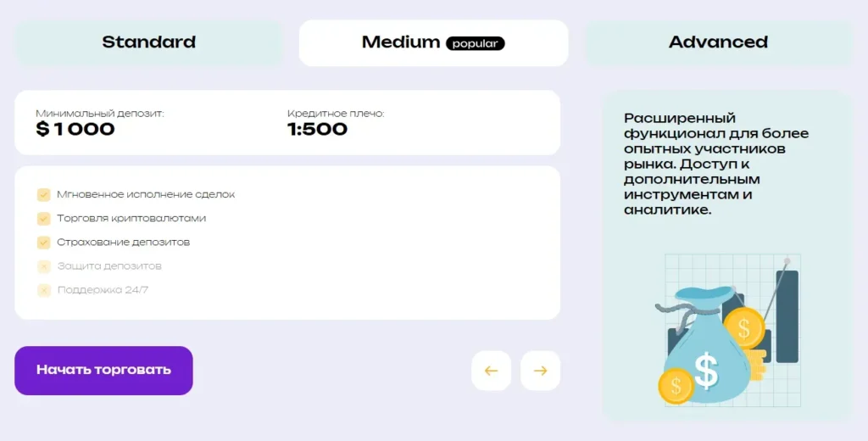This screenshot has height=441, width=868.
Task: Click the Расширенный функционал description text
Action: pyautogui.click(x=716, y=164)
